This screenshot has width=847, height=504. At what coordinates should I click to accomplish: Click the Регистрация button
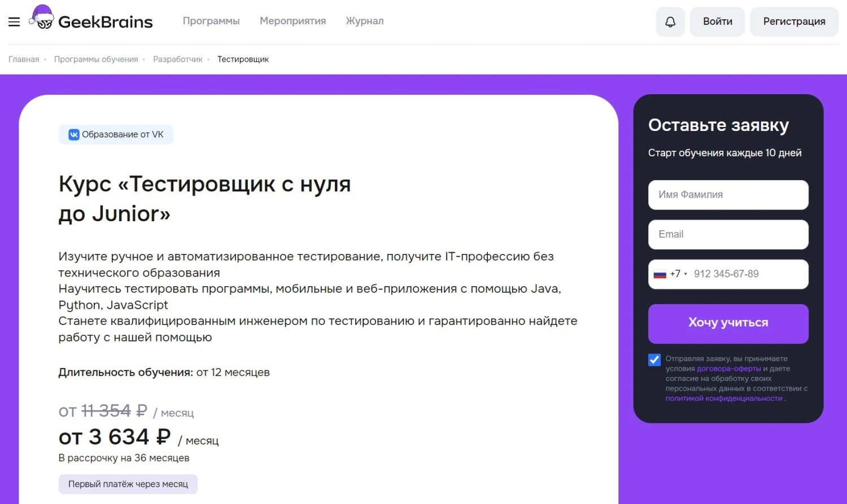[794, 22]
